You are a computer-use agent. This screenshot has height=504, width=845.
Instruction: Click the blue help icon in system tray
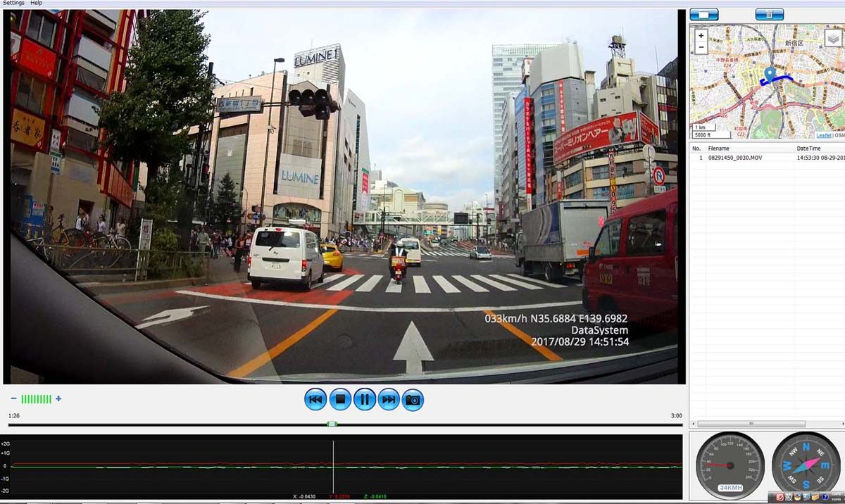(825, 497)
